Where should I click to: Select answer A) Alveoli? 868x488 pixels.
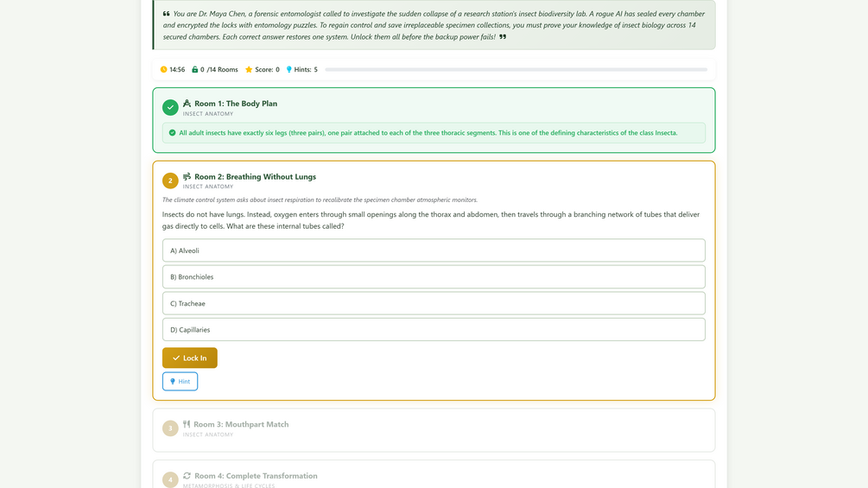(x=434, y=250)
